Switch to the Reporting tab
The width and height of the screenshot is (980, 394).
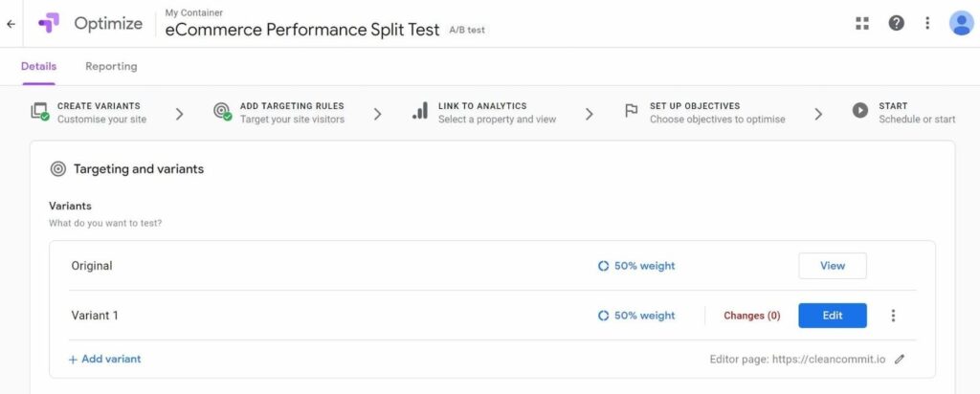[x=111, y=66]
